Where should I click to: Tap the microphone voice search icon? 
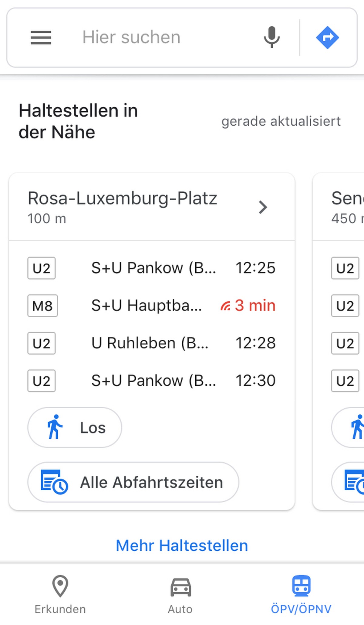point(271,37)
